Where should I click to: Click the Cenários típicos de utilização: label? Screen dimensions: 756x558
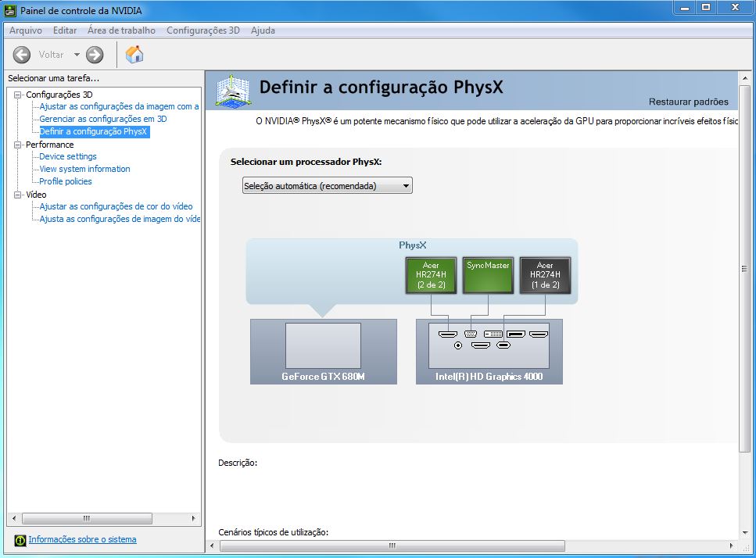pyautogui.click(x=274, y=532)
